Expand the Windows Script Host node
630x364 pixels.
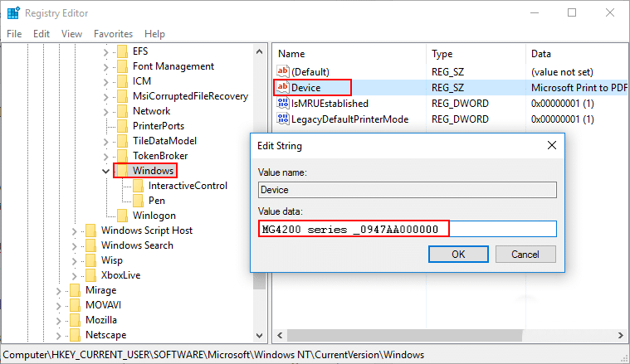(x=75, y=231)
